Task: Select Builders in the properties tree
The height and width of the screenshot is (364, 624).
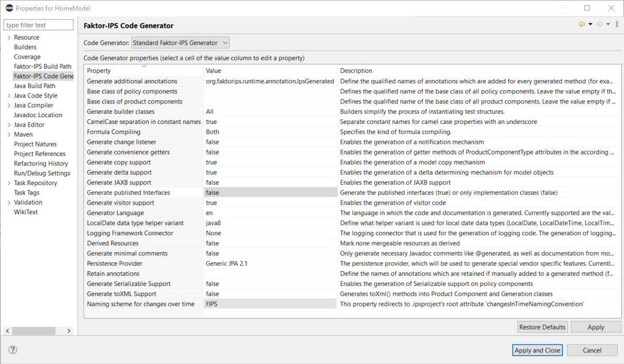Action: coord(25,47)
